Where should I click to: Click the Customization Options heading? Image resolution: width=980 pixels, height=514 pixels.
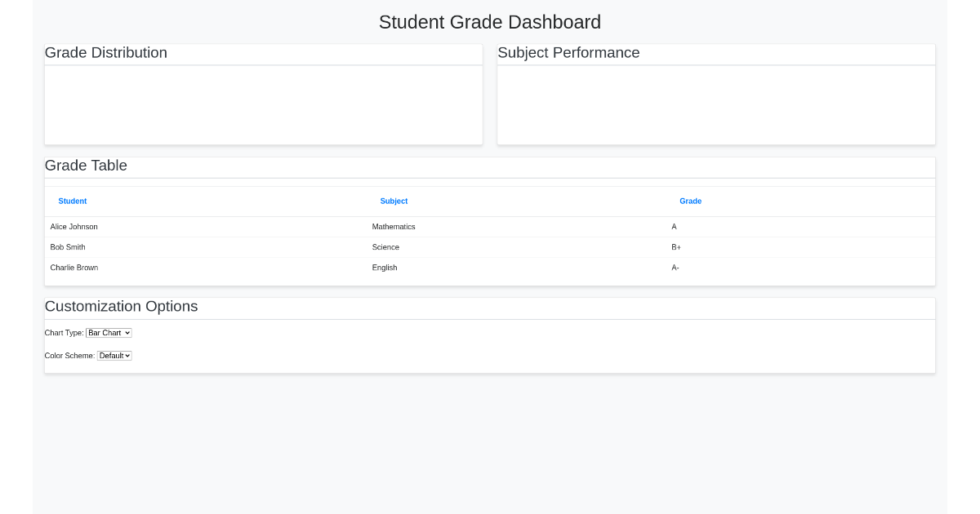click(121, 306)
